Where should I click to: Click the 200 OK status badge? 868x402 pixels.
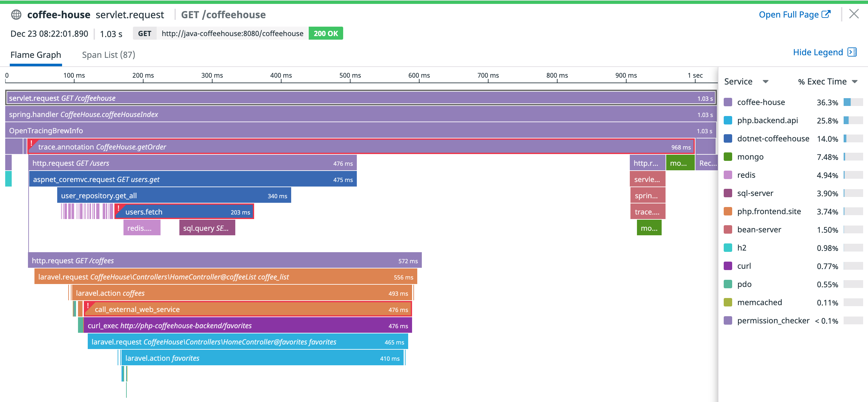325,33
